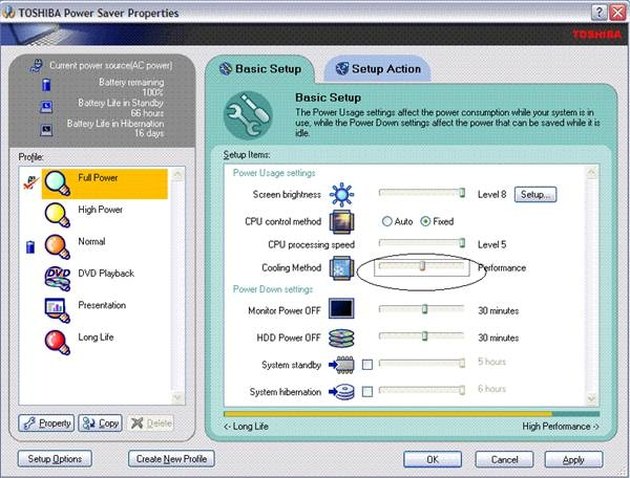Click the Battery remaining icon
630x478 pixels.
point(46,85)
